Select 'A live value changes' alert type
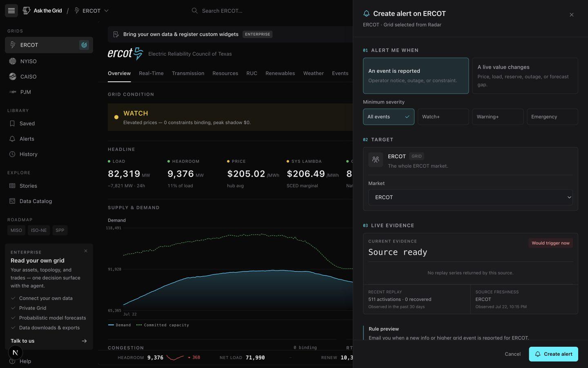The image size is (588, 368). pos(525,76)
